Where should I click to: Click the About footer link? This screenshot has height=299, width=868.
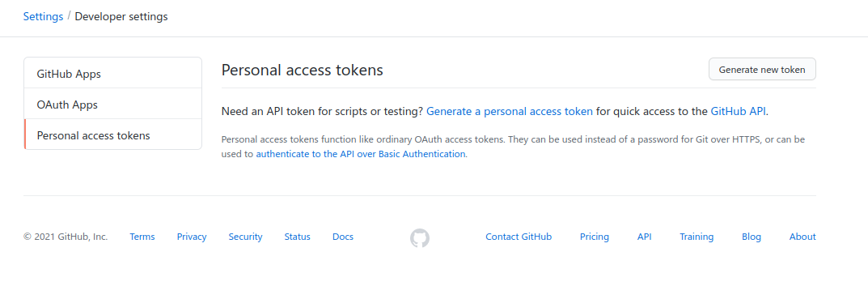(802, 237)
